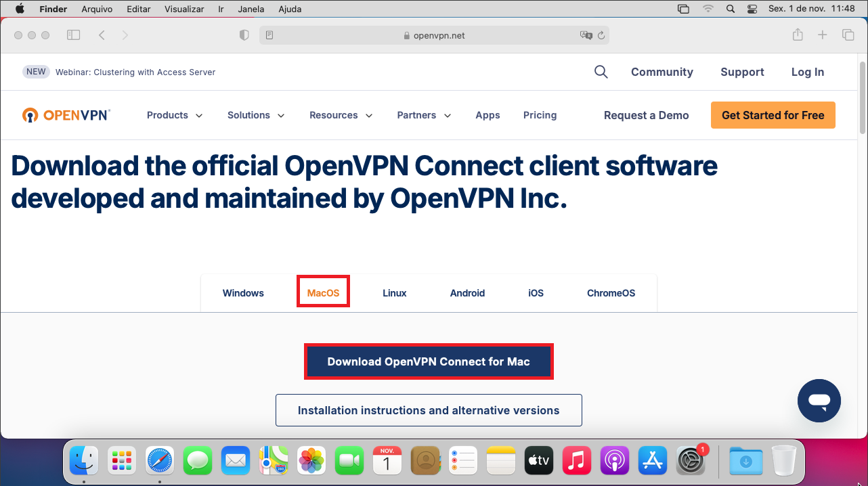Expand the Partners dropdown menu

424,115
